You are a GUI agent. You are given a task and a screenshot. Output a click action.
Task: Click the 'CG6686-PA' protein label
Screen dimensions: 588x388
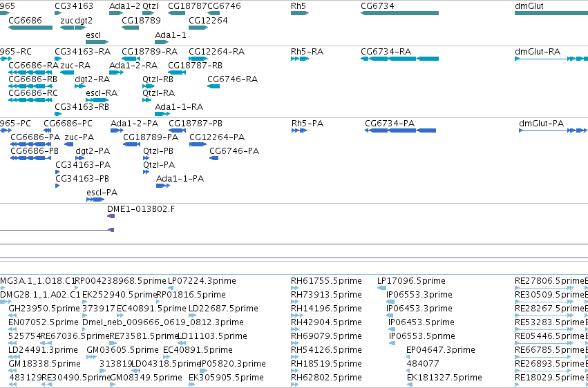point(35,137)
